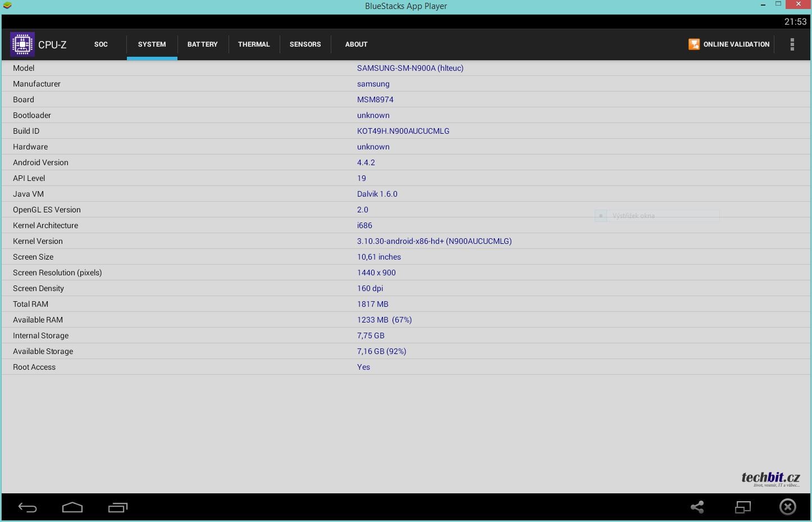Click Total RAM value 1817 MB
Image resolution: width=812 pixels, height=522 pixels.
point(373,304)
